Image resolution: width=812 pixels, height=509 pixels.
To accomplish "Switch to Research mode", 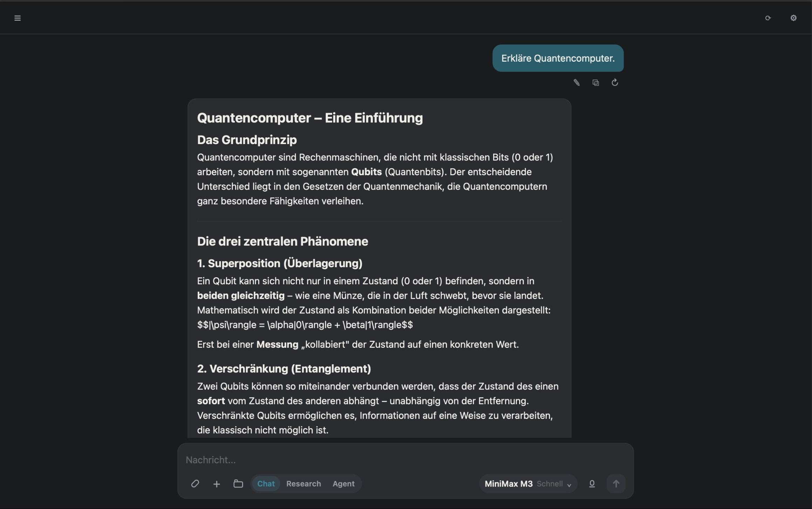I will (303, 484).
